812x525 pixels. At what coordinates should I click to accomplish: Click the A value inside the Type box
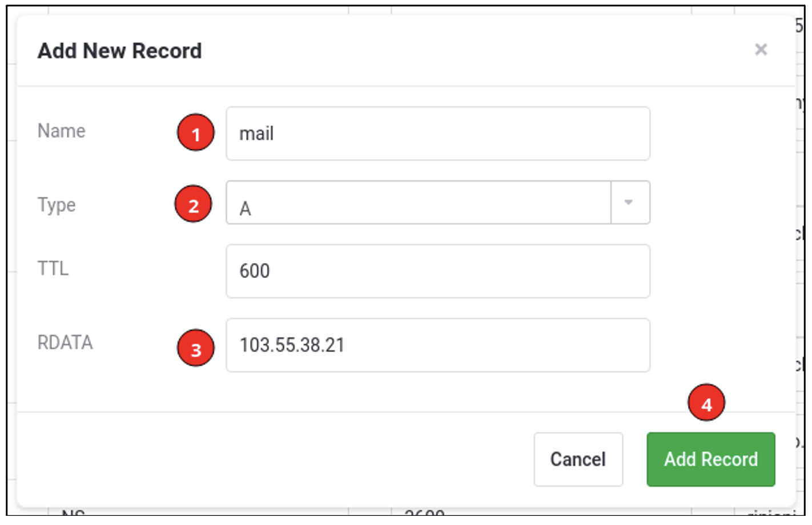pos(246,208)
